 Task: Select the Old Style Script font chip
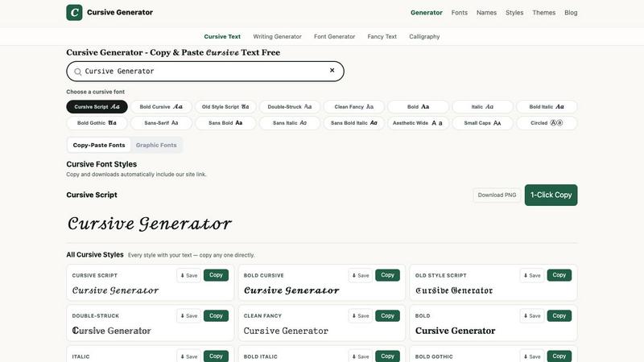225,107
